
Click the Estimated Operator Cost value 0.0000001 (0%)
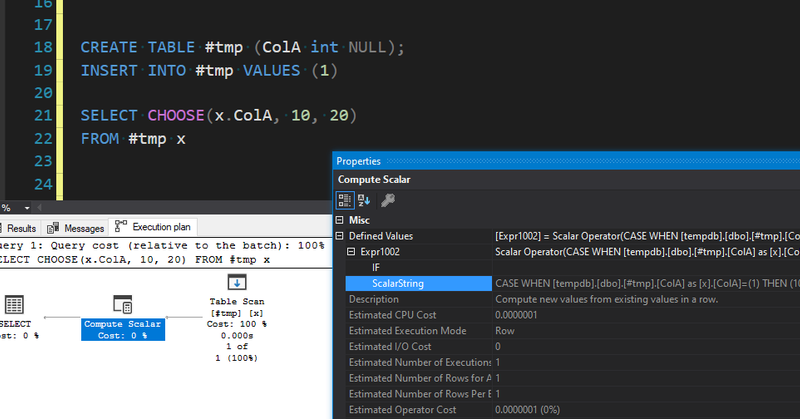click(x=527, y=410)
